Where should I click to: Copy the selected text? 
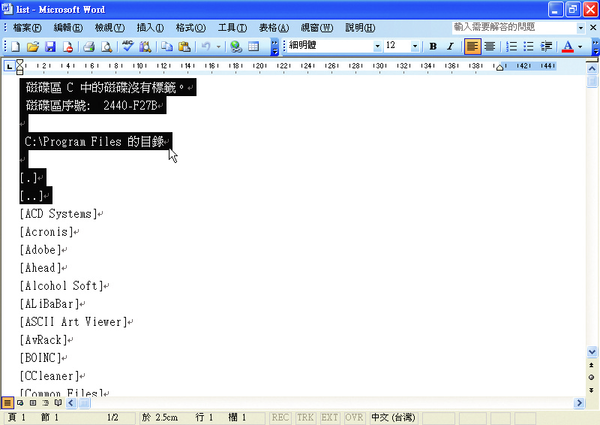pos(166,47)
